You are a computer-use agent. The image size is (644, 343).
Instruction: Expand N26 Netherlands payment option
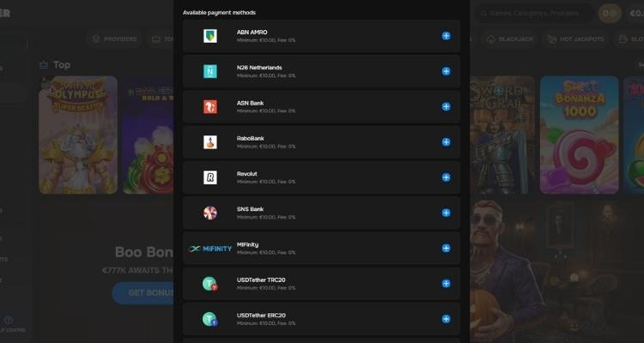coord(446,71)
